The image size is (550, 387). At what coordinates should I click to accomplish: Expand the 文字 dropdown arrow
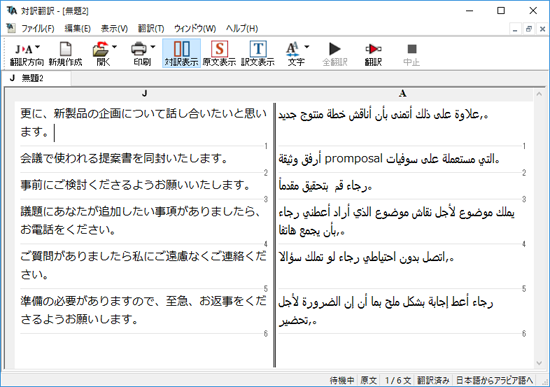coord(307,47)
